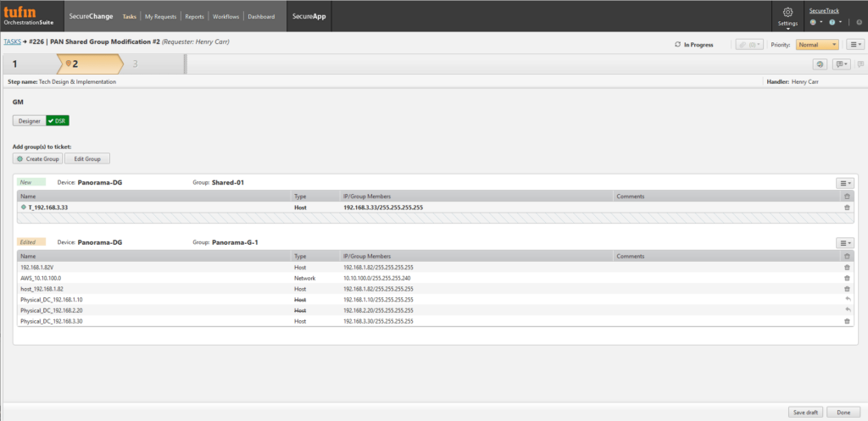Click the reassign task user icon
868x421 pixels.
(x=820, y=64)
